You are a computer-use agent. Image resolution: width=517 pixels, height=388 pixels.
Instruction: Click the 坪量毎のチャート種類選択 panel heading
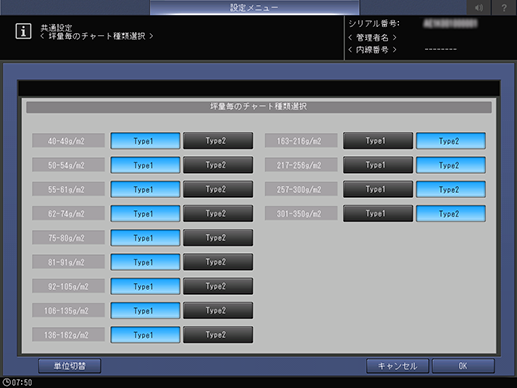click(259, 107)
